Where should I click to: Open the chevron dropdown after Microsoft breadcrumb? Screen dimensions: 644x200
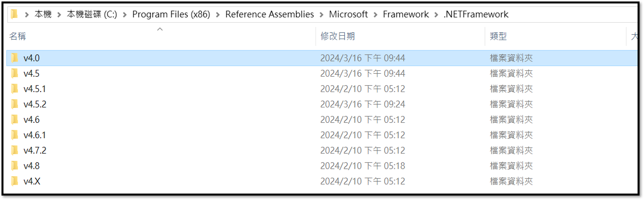point(376,14)
